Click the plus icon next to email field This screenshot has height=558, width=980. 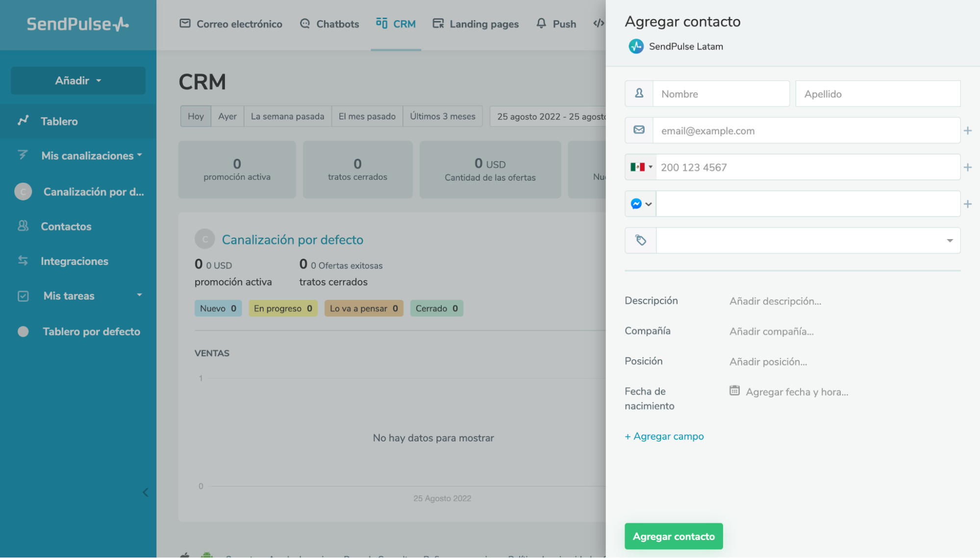click(967, 131)
